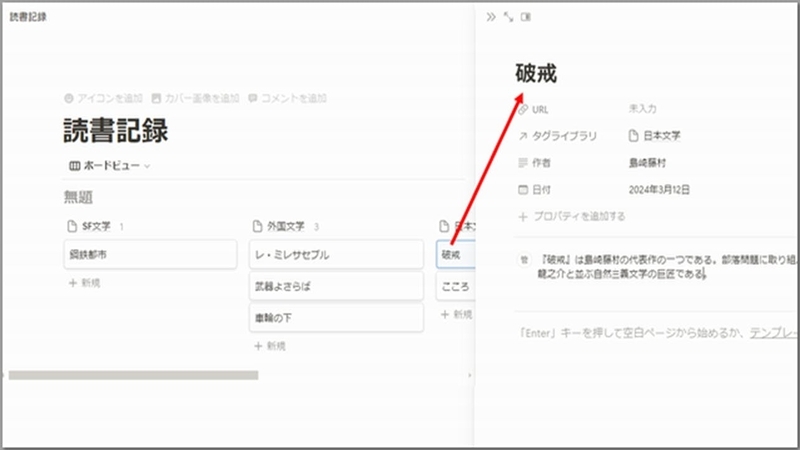Image resolution: width=800 pixels, height=450 pixels.
Task: Click the 破戒 description comment text
Action: point(667,267)
